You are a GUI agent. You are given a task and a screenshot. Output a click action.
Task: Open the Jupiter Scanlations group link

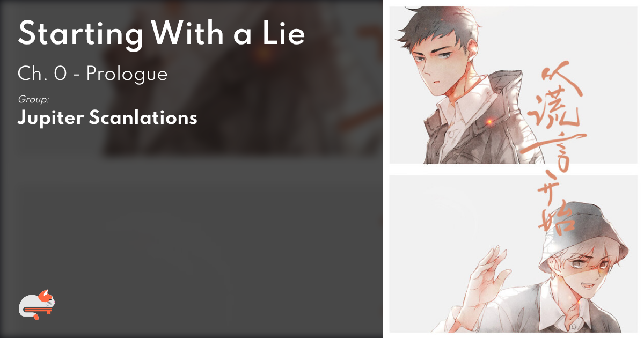point(107,117)
